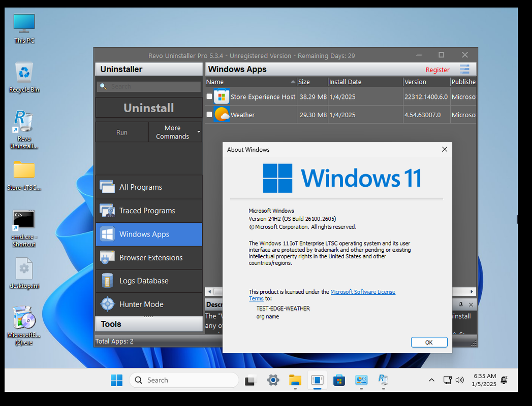This screenshot has height=406, width=532.
Task: Select the cmd.exe shortcut on desktop
Action: tap(24, 229)
